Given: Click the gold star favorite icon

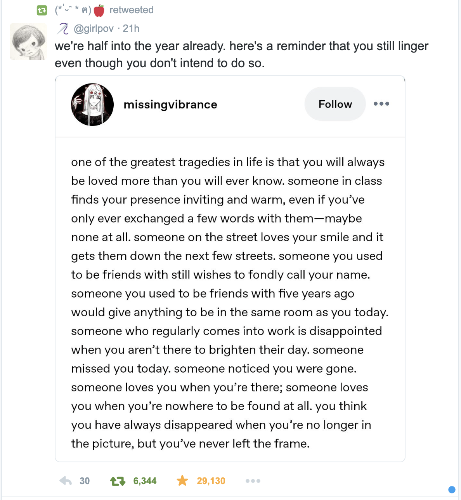Looking at the screenshot, I should 182,481.
